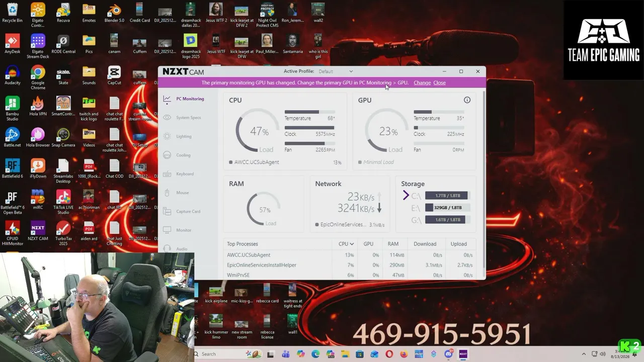Viewport: 644px width, 362px height.
Task: Open the Active Profile dropdown
Action: point(336,71)
